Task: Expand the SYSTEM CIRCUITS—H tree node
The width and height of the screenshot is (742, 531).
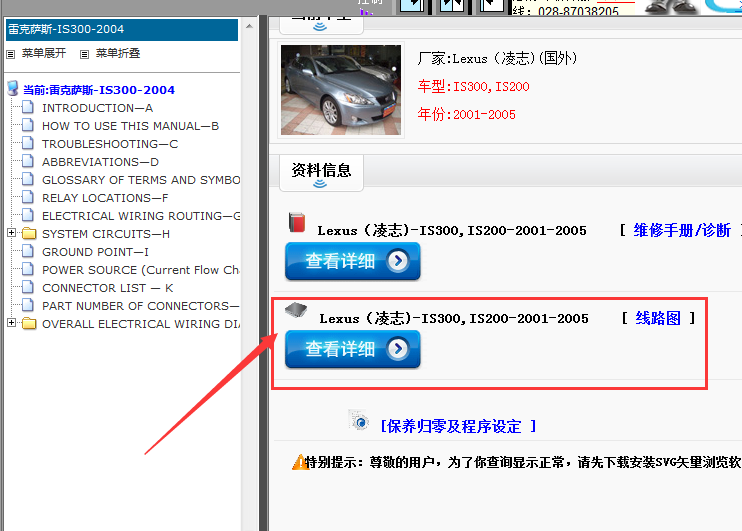Action: [x=11, y=232]
